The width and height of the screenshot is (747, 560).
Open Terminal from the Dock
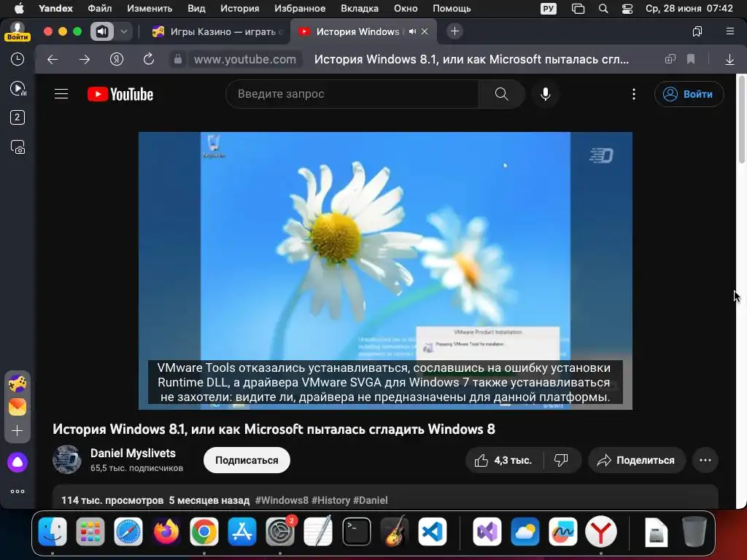356,532
